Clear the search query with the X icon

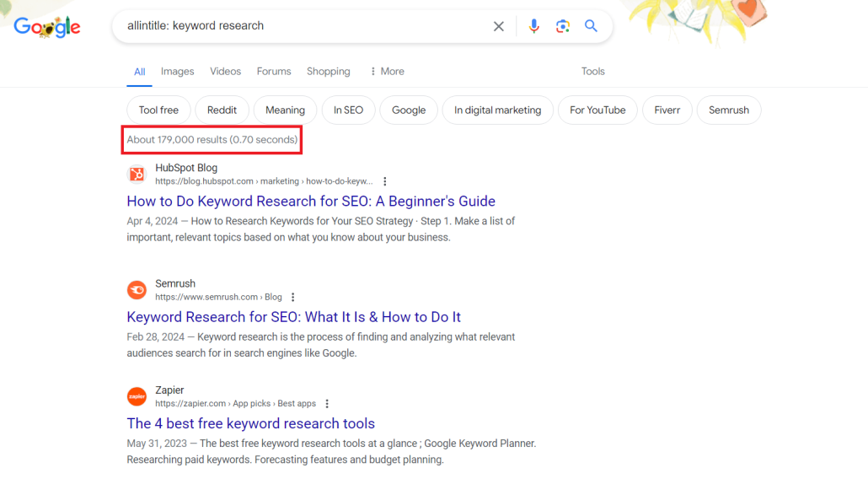click(498, 26)
